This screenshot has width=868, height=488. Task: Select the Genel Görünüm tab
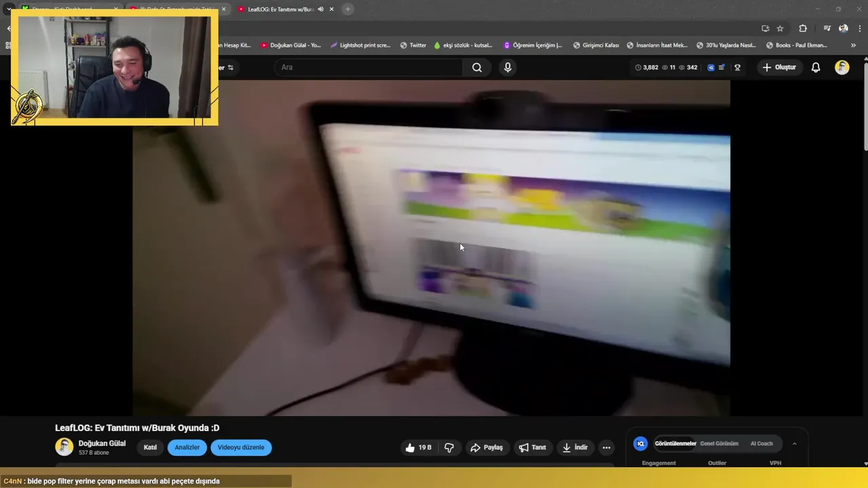pos(719,443)
